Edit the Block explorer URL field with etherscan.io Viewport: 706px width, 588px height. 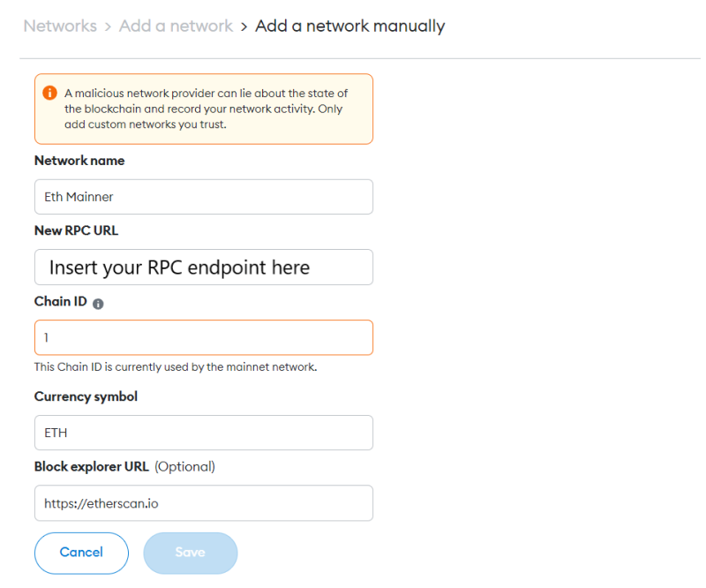pyautogui.click(x=203, y=503)
